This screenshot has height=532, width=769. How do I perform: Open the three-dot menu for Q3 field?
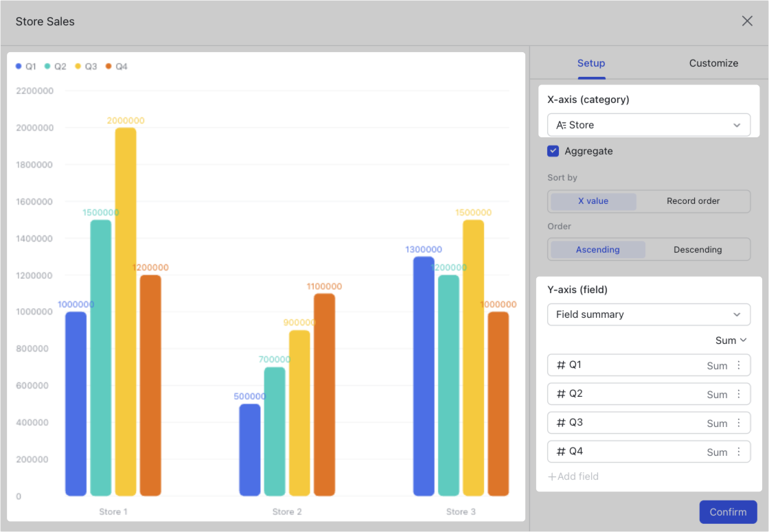click(x=739, y=423)
